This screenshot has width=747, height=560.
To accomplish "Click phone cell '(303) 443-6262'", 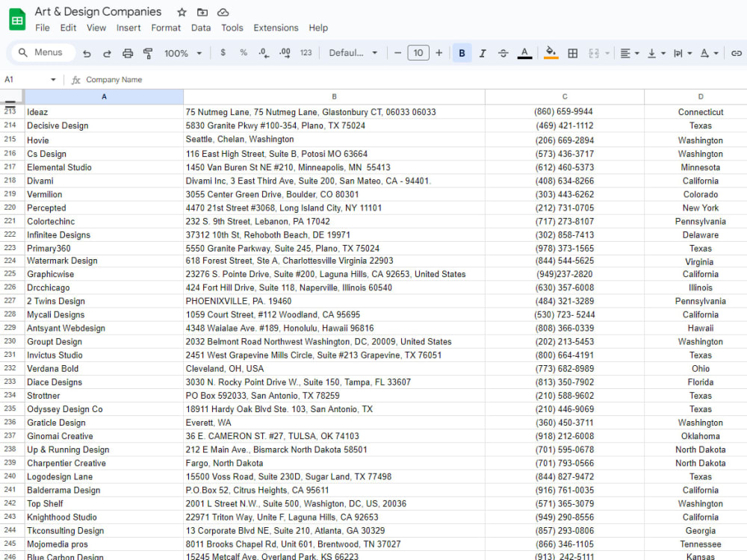I will tap(565, 194).
